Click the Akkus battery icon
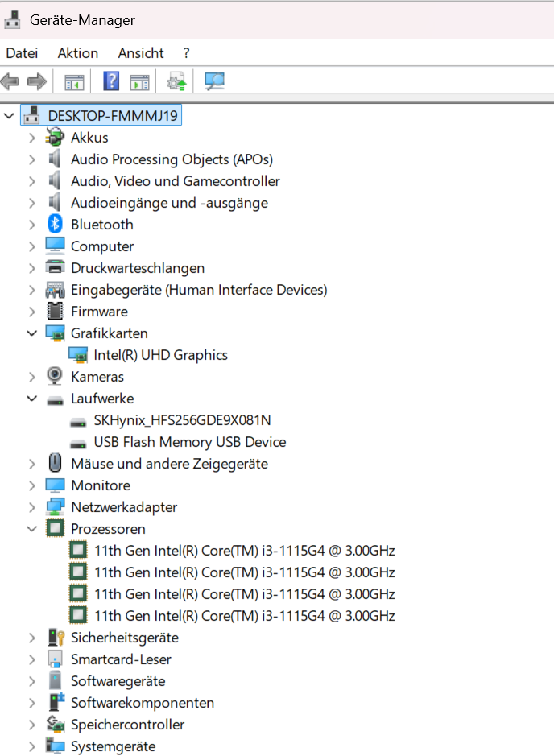The width and height of the screenshot is (554, 756). pyautogui.click(x=55, y=138)
